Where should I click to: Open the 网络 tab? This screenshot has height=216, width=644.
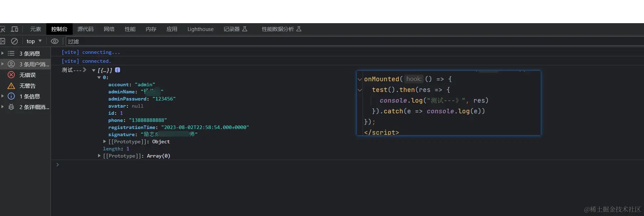point(109,29)
